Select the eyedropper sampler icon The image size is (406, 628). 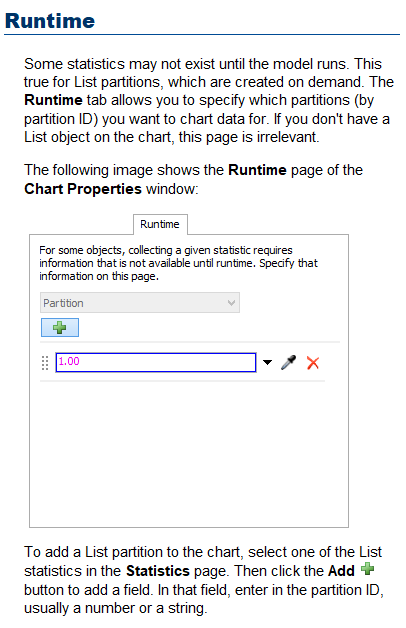pos(288,362)
